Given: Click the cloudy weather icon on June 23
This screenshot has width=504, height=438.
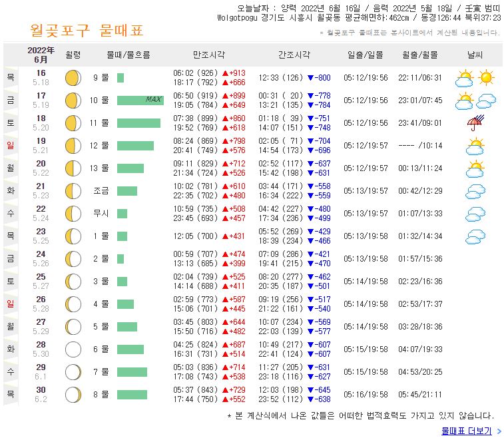Looking at the screenshot, I should click(475, 237).
